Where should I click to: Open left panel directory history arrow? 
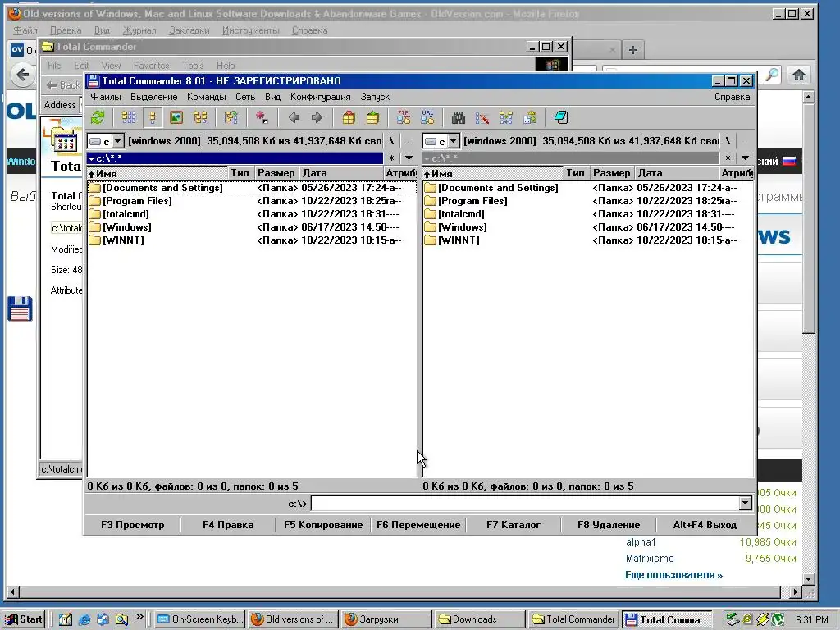409,158
